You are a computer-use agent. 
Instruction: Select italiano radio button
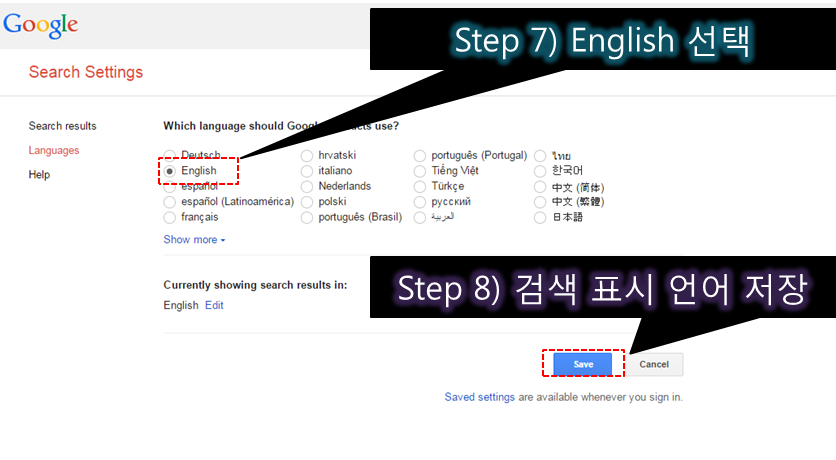(307, 171)
